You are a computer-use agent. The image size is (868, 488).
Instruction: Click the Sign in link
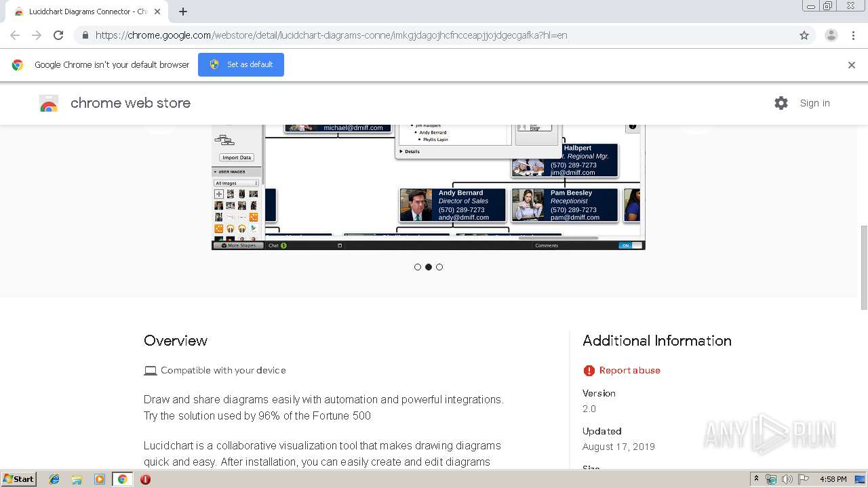[814, 103]
